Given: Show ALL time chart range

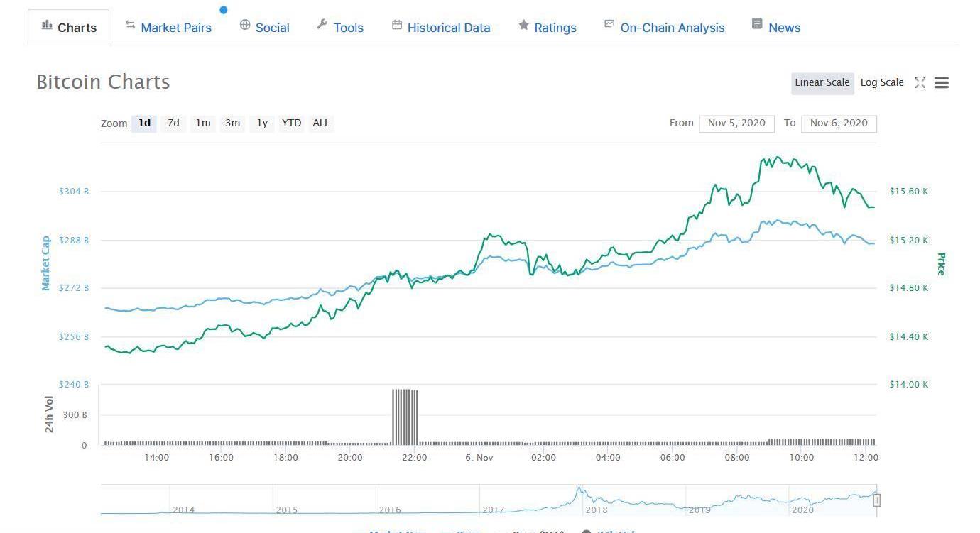Looking at the screenshot, I should (x=321, y=123).
